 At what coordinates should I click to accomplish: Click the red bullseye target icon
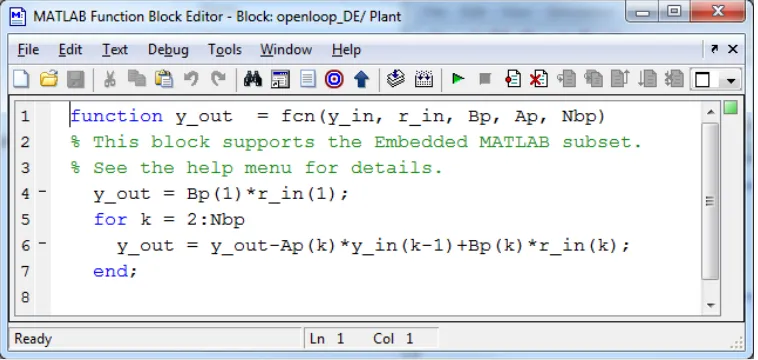[x=334, y=79]
